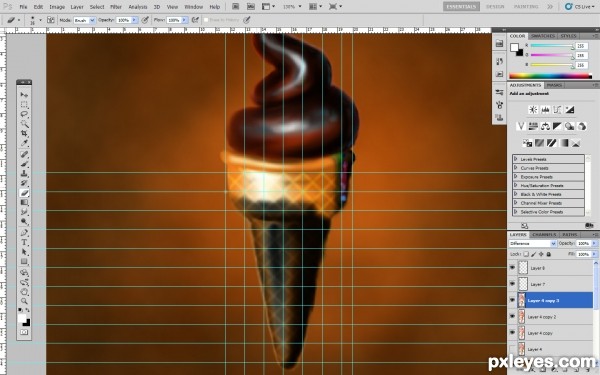600x375 pixels.
Task: Select the Horizontal Type tool
Action: [x=24, y=242]
